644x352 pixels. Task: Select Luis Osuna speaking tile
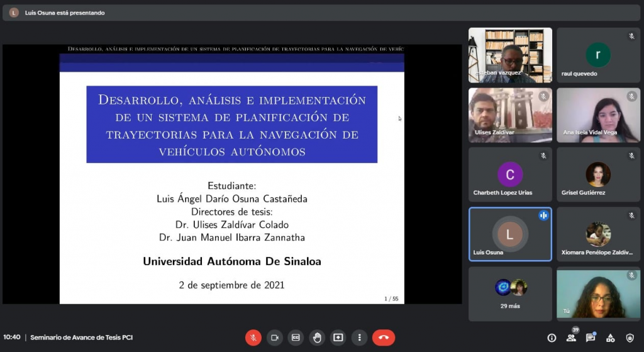click(x=510, y=234)
